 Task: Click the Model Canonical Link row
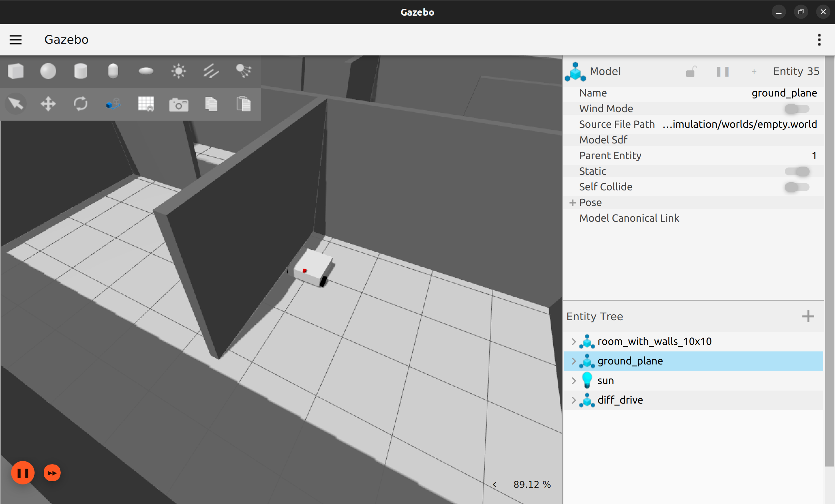[x=693, y=218]
